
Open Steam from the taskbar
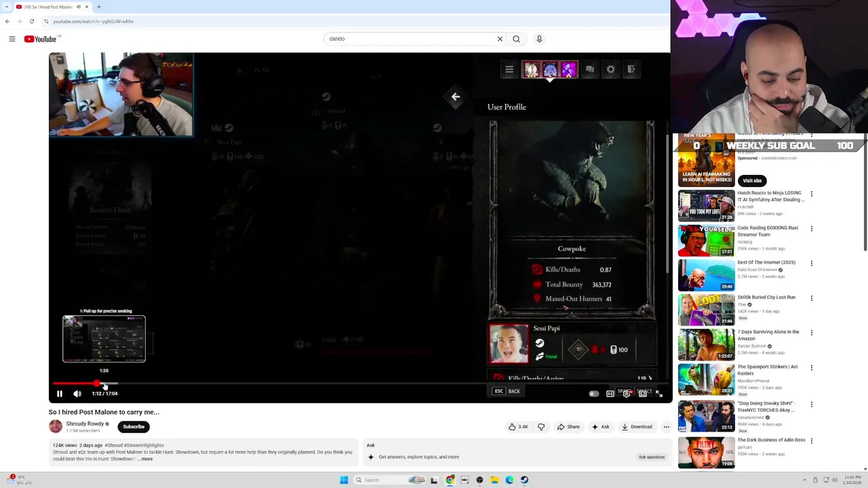pos(524,480)
